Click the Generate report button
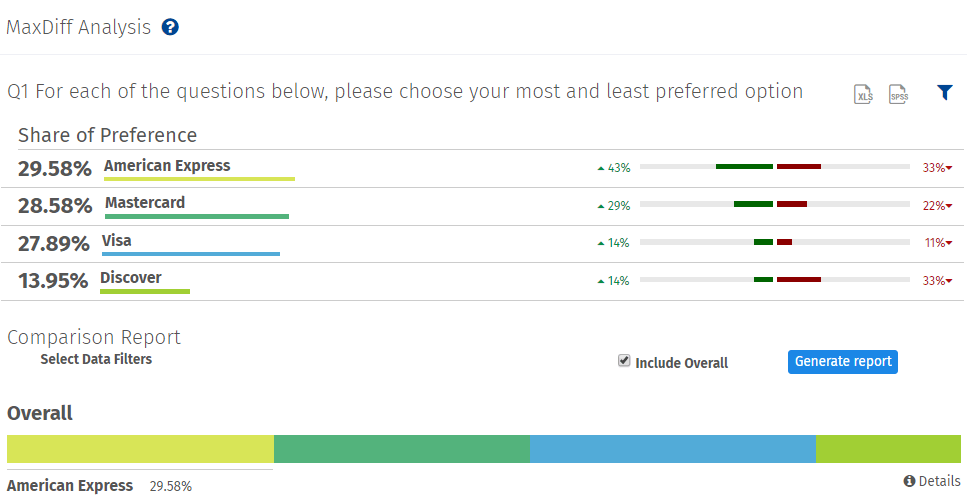 tap(842, 361)
